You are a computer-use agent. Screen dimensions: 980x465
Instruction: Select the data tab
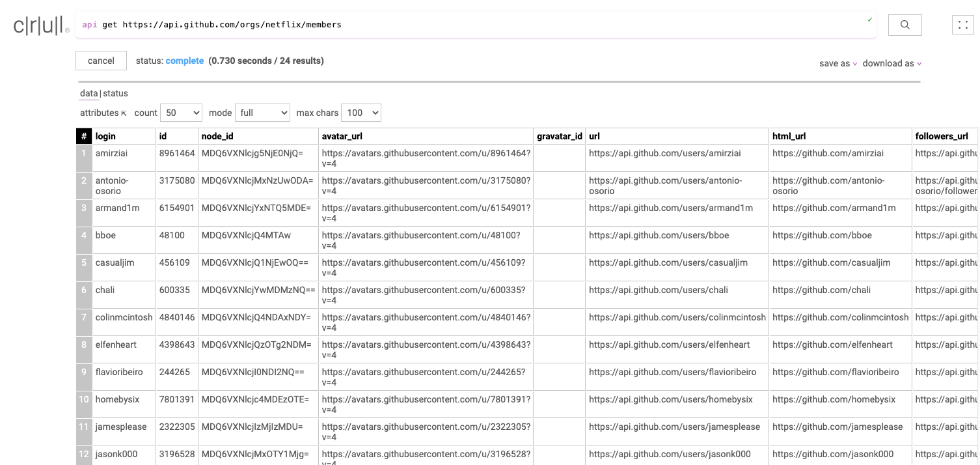point(88,93)
